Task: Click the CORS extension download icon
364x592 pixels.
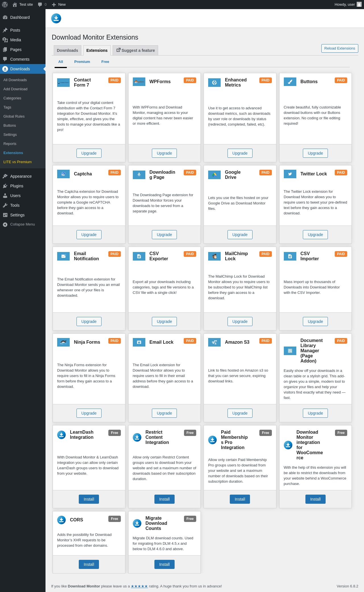Action: tap(61, 520)
